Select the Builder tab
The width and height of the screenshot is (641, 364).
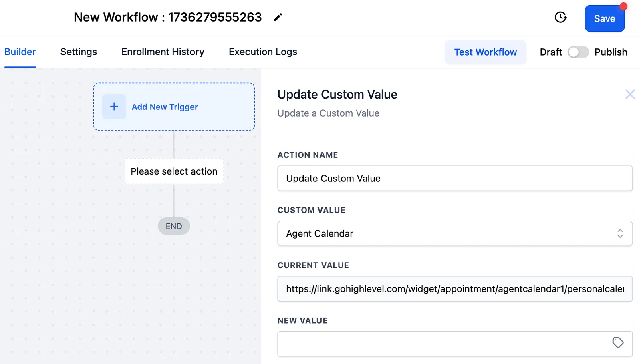[x=20, y=52]
